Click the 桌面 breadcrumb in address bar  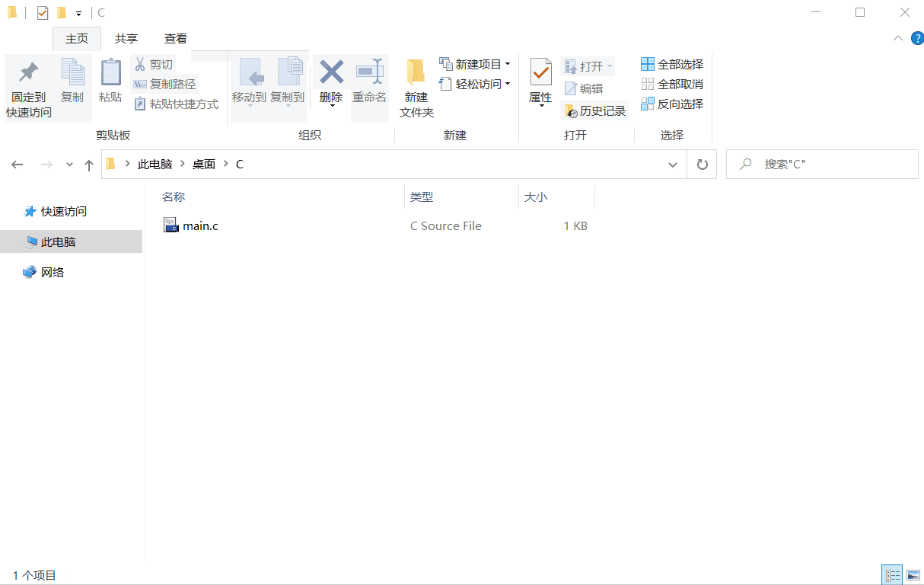coord(203,164)
